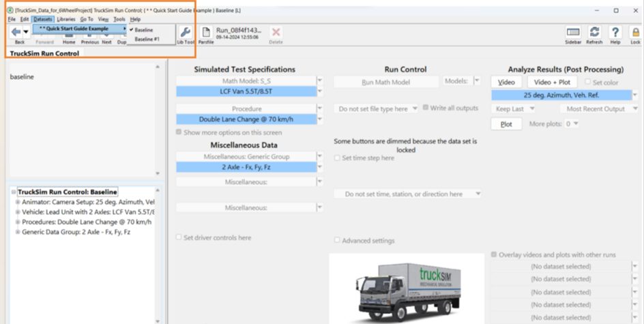644x324 pixels.
Task: Refresh the screen with Refresh icon
Action: tap(594, 33)
